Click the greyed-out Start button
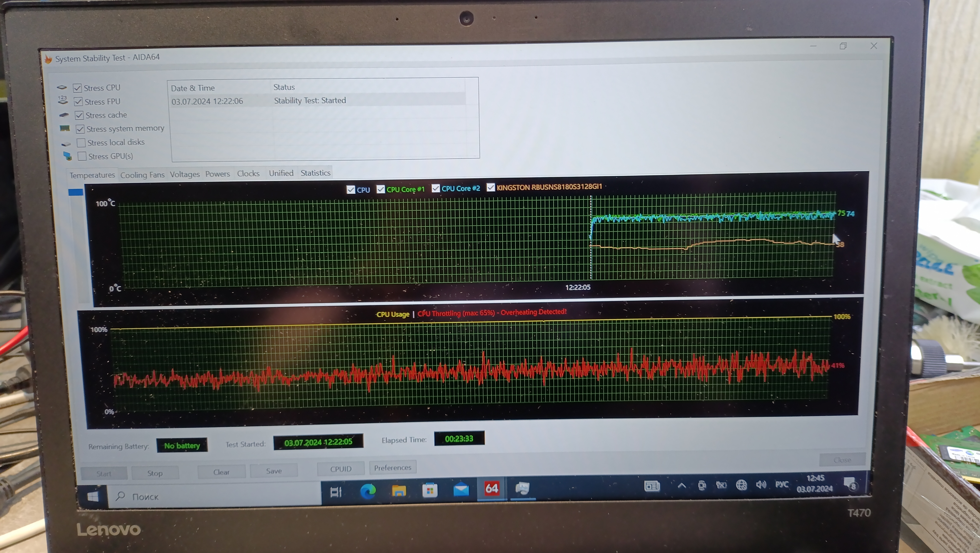 [103, 474]
